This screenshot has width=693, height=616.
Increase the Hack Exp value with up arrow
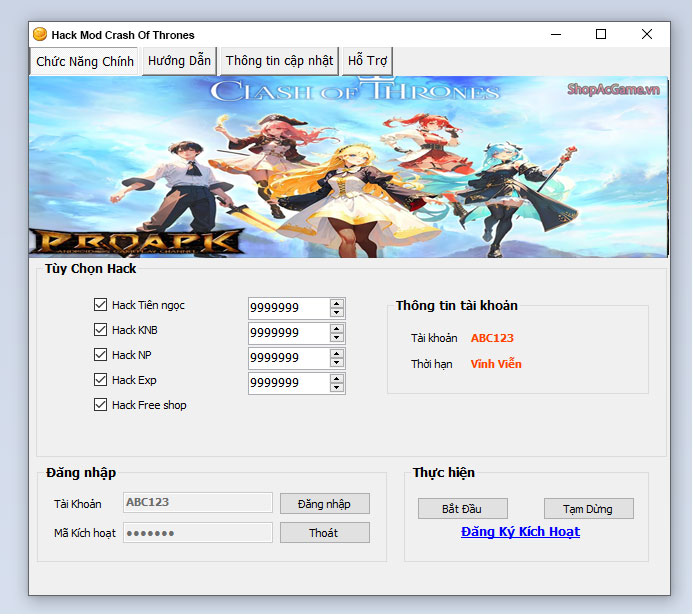click(337, 379)
